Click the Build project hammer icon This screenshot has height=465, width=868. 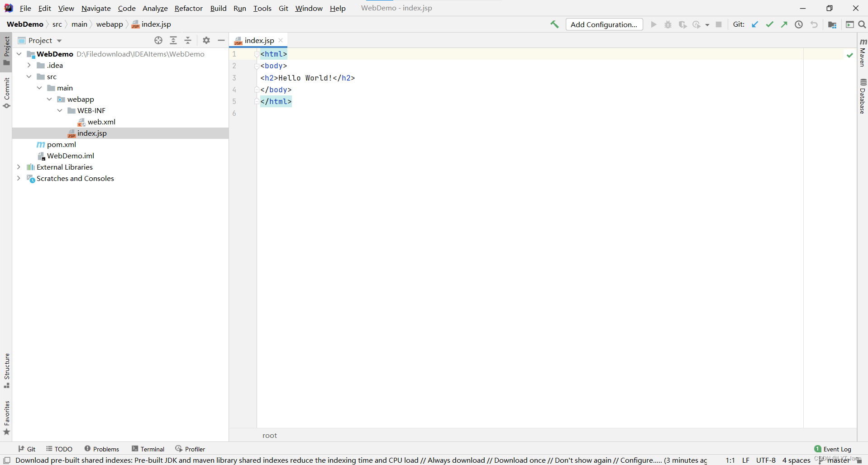coord(554,24)
